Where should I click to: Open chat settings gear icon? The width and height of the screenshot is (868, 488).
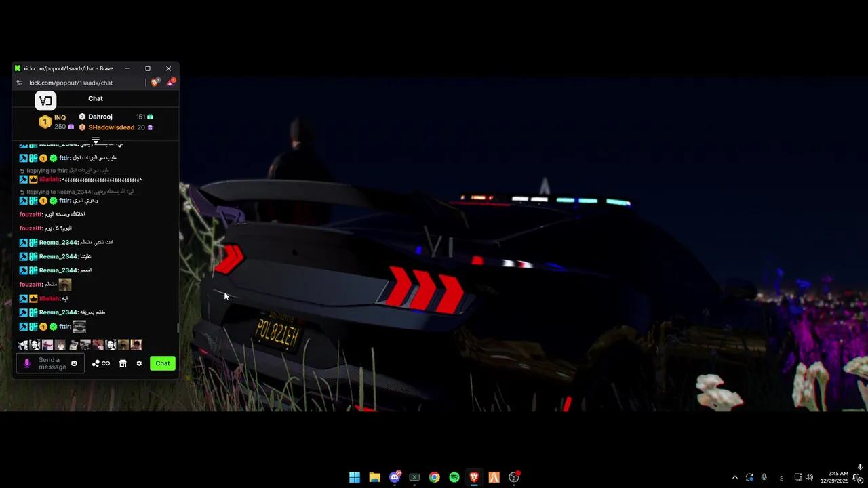[139, 363]
